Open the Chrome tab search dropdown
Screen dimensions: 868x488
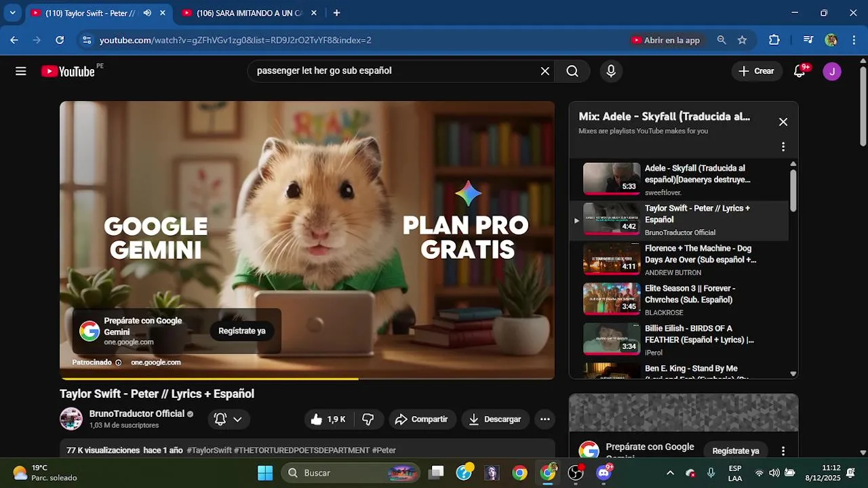pyautogui.click(x=12, y=13)
